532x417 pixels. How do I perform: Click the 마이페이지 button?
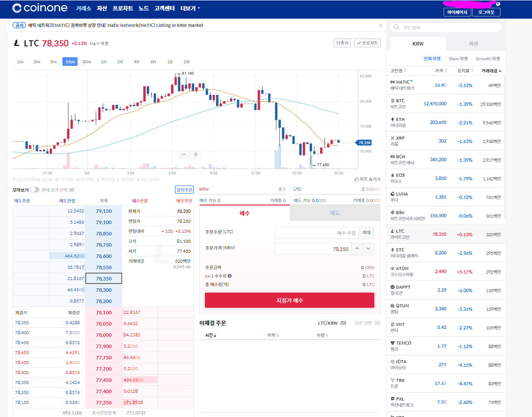tap(457, 12)
